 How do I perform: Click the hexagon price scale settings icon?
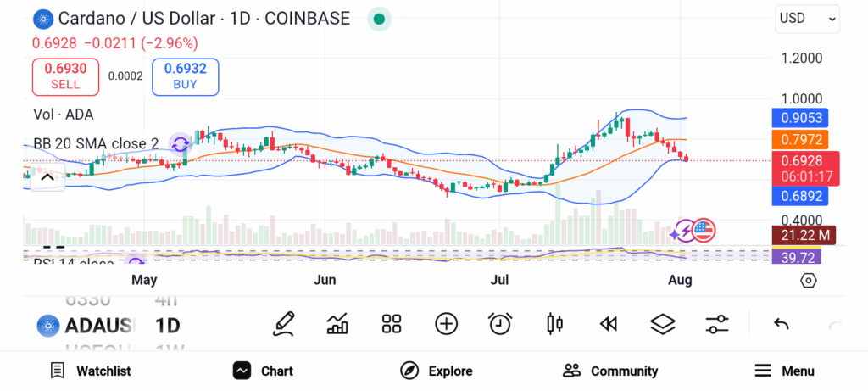click(x=808, y=281)
